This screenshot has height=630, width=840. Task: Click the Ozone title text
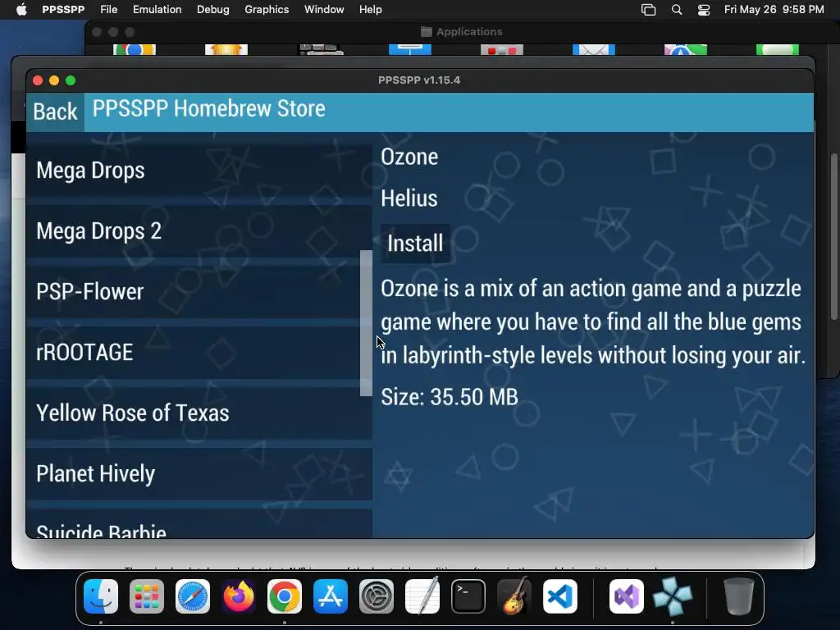[409, 157]
